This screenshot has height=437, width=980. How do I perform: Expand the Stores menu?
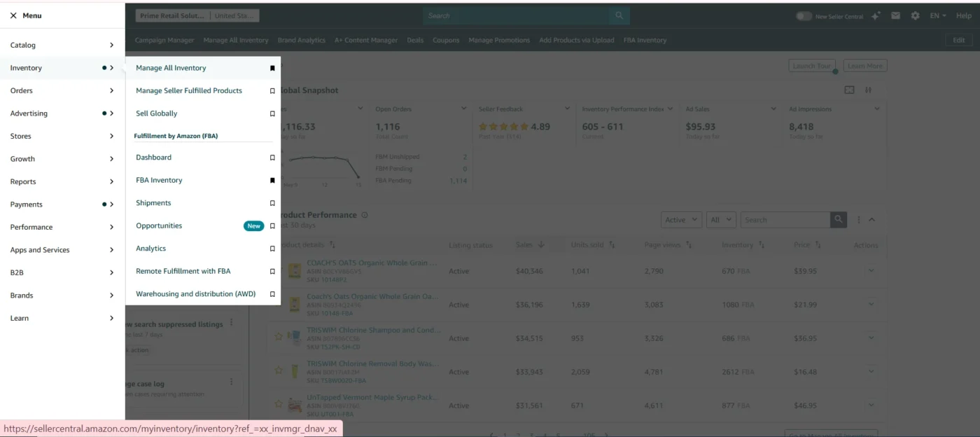coord(62,136)
